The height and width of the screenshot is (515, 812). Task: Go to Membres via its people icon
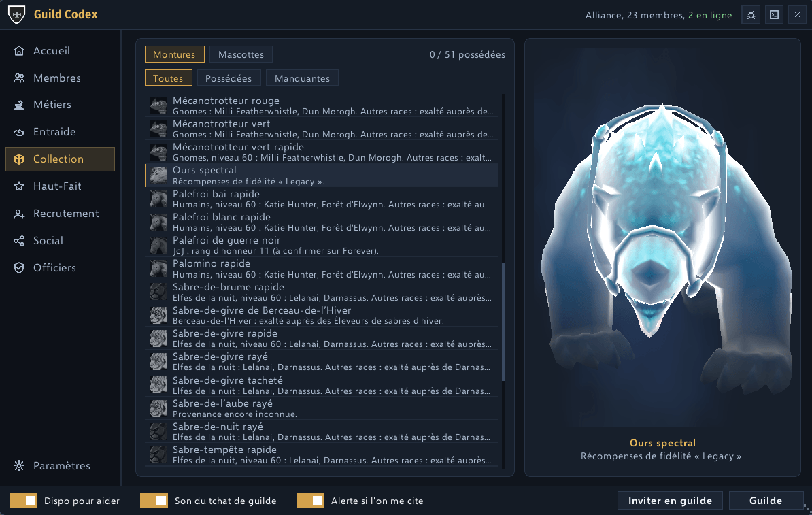click(19, 78)
